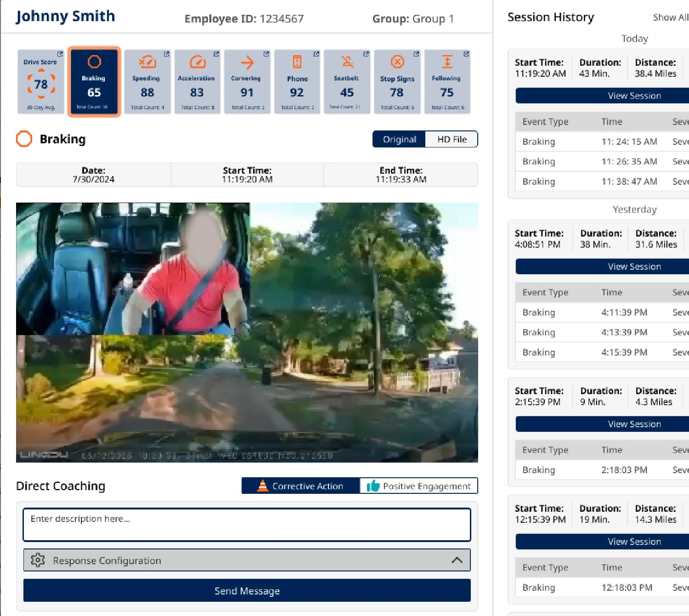View Session starting at 11:19:20 AM
The height and width of the screenshot is (616, 689).
[x=602, y=96]
